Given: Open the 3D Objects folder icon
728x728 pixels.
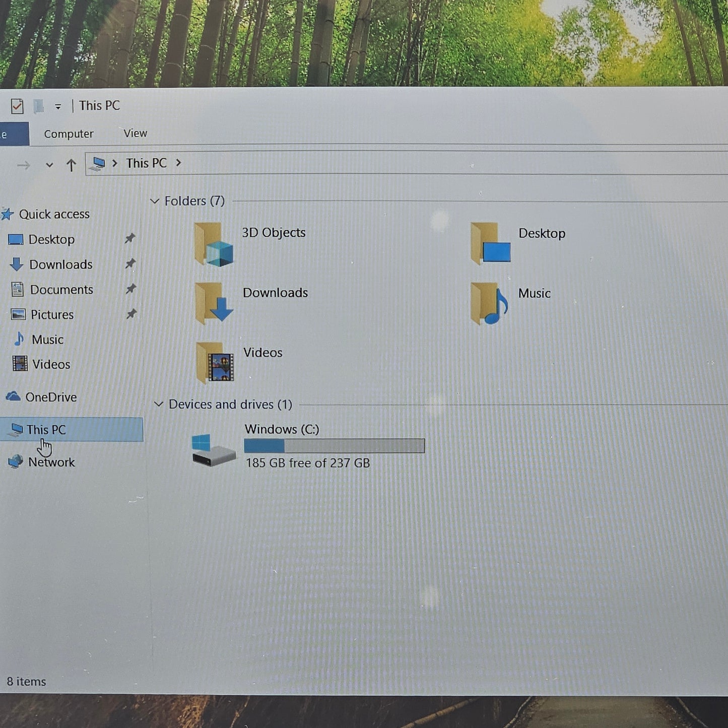Looking at the screenshot, I should 214,244.
